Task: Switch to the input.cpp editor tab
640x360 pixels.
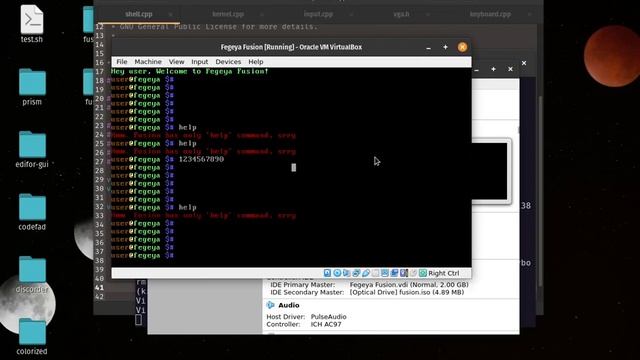Action: click(x=318, y=14)
